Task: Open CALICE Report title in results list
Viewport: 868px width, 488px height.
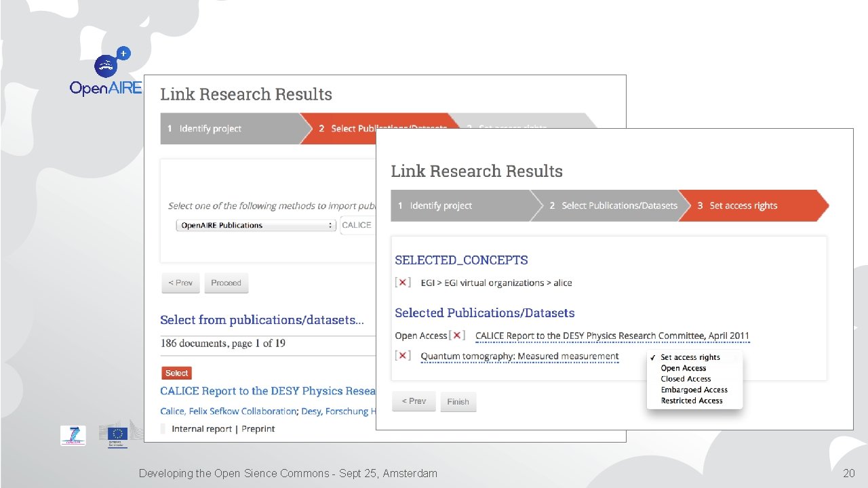Action: pos(268,390)
